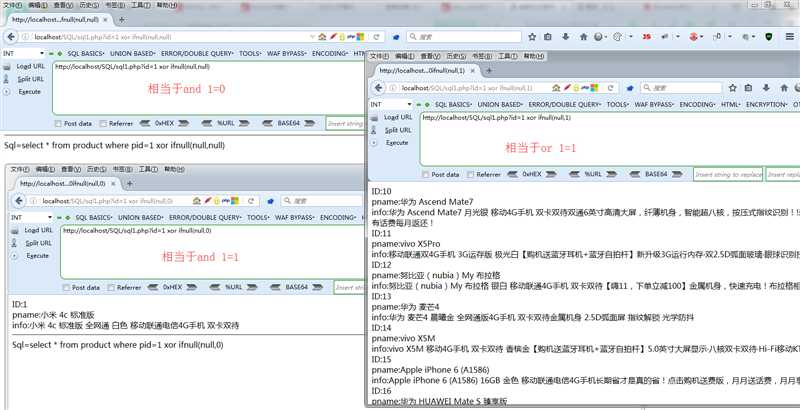This screenshot has width=800, height=410.
Task: Open INT dropdown in ifnull(null,0) window
Action: (31, 217)
